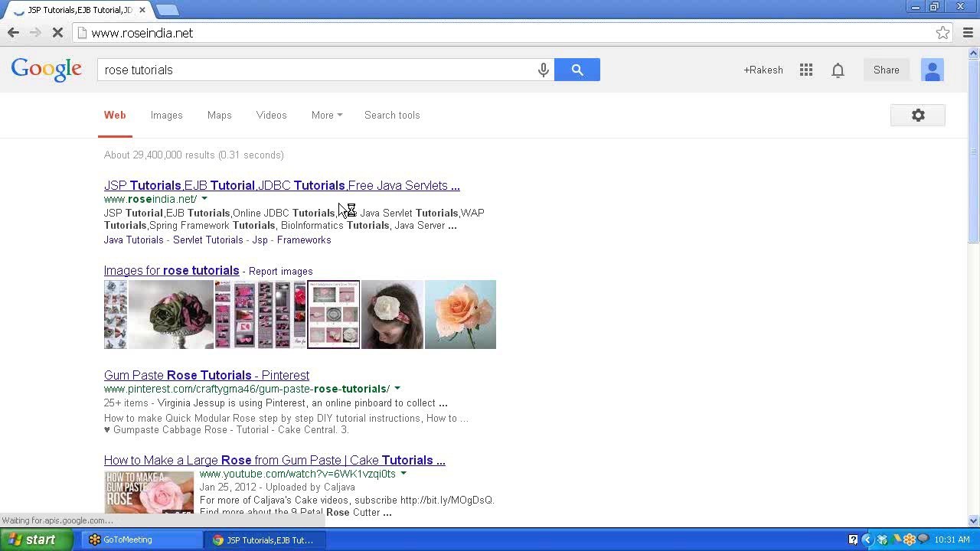The width and height of the screenshot is (980, 551).
Task: Open Images for rose tutorials link
Action: [x=171, y=270]
